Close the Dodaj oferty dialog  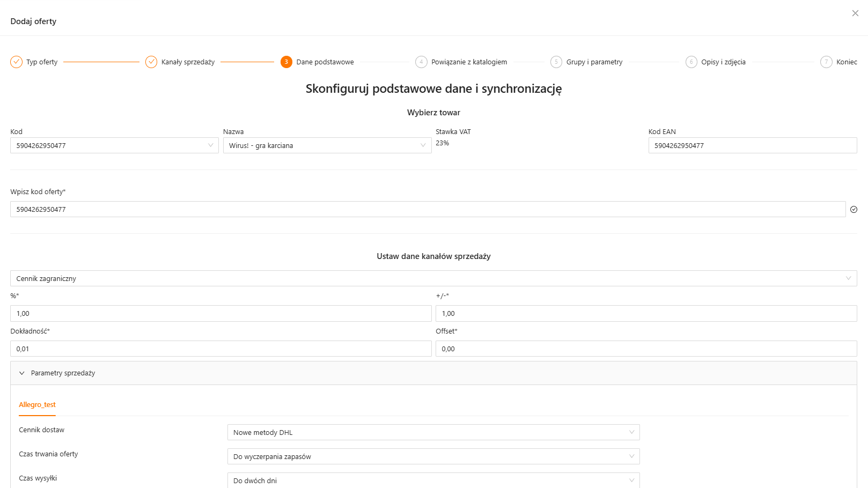pyautogui.click(x=855, y=13)
